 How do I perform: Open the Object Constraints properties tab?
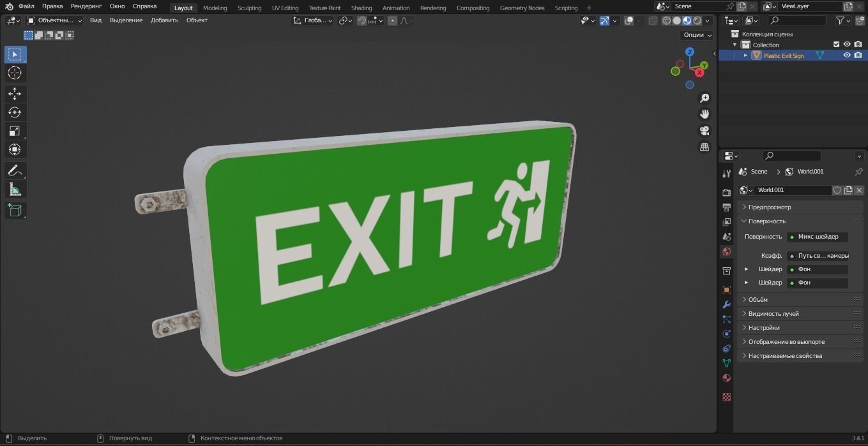[x=726, y=348]
